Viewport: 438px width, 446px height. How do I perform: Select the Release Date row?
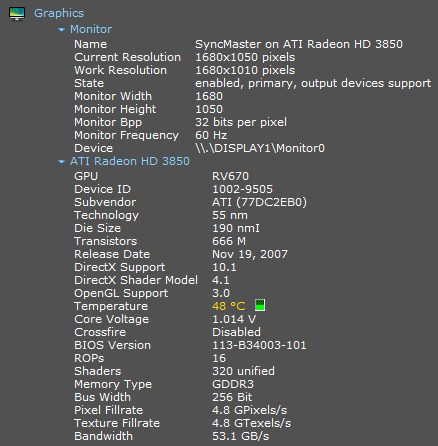[181, 254]
